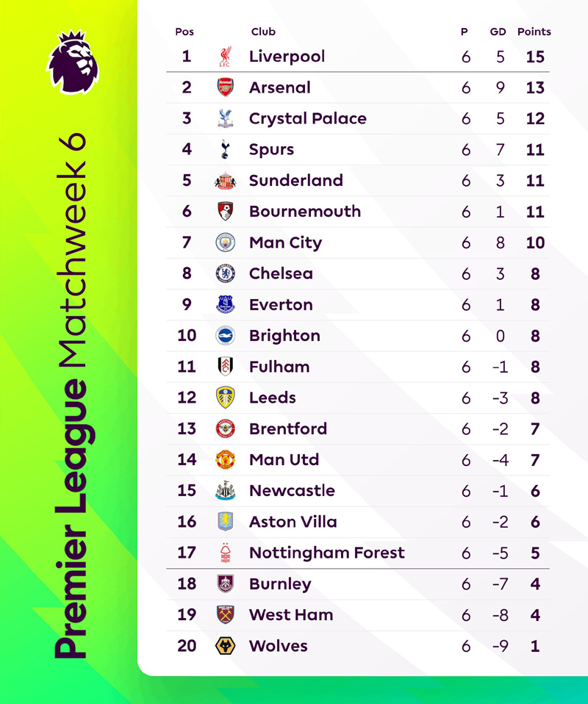Click the GD column header
The image size is (588, 704).
coord(499,32)
